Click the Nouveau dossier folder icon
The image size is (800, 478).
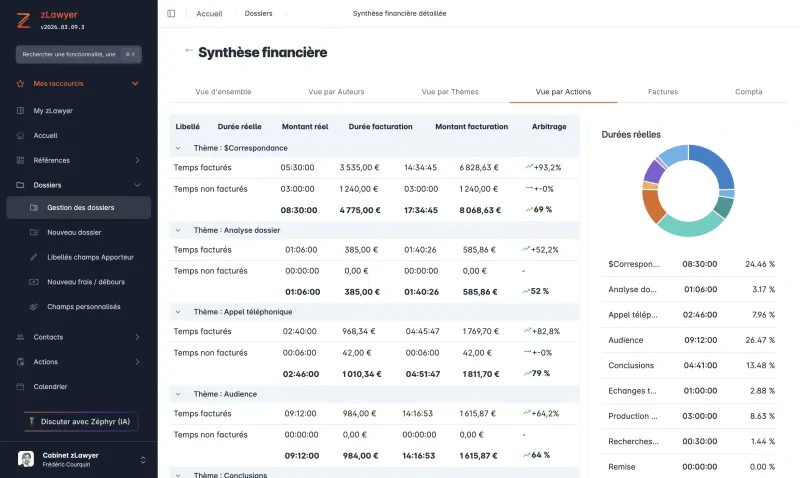pos(34,233)
